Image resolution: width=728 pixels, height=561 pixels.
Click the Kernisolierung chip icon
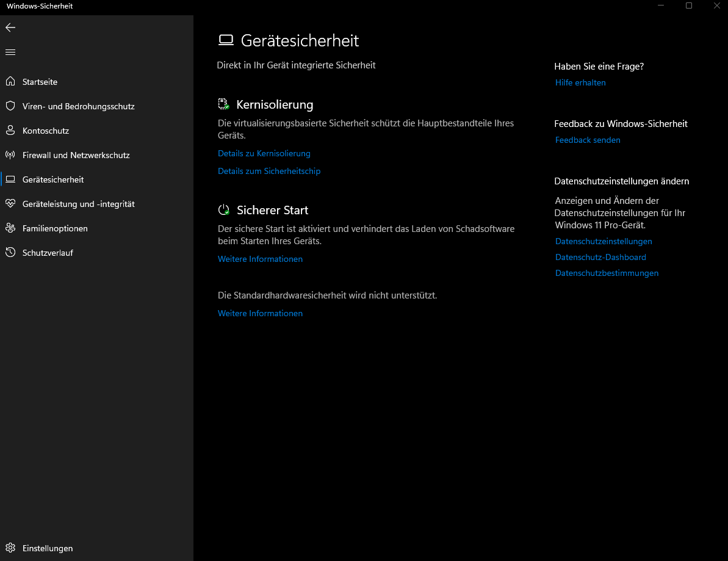point(224,104)
